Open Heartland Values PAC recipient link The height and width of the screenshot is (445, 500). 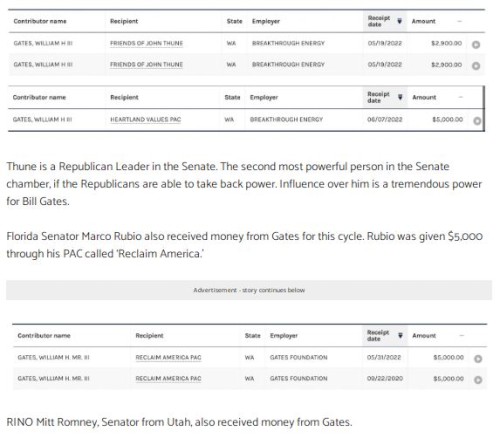[x=145, y=120]
